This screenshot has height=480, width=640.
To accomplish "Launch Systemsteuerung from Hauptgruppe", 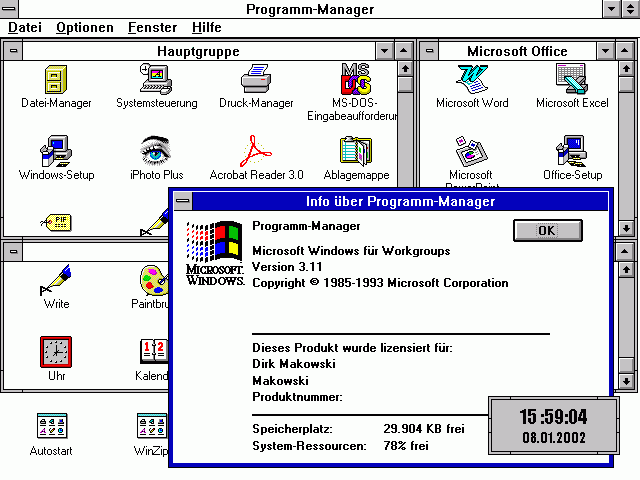I will click(x=156, y=80).
